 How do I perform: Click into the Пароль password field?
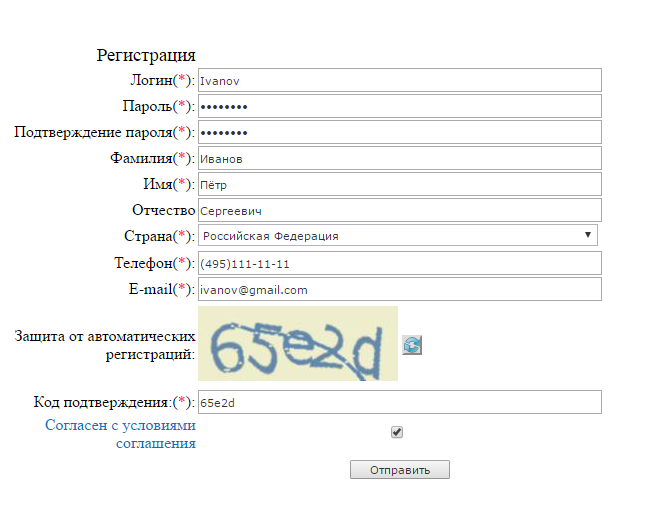coord(399,106)
